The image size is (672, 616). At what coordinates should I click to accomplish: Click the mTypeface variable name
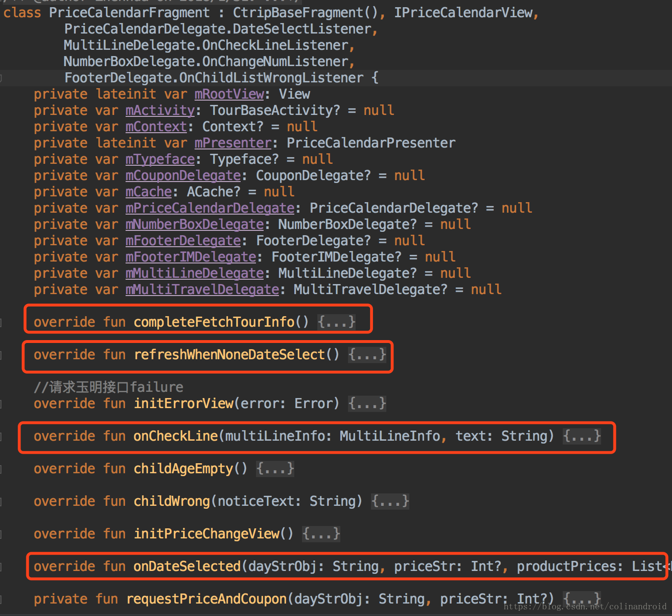point(160,159)
